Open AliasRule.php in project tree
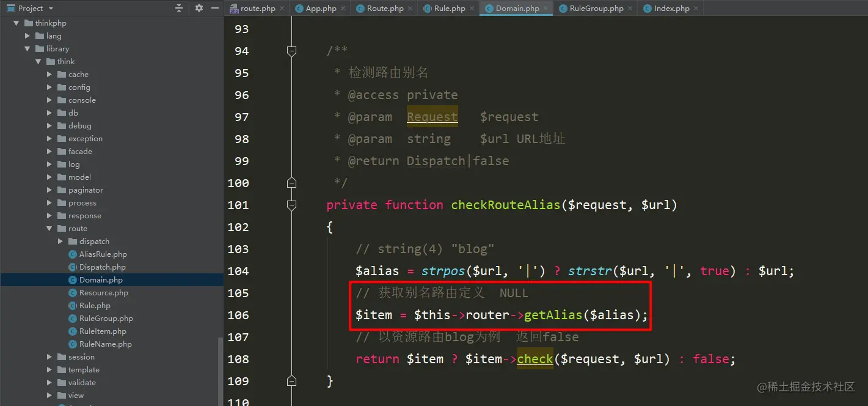Screen dimensions: 868x406 [x=103, y=254]
